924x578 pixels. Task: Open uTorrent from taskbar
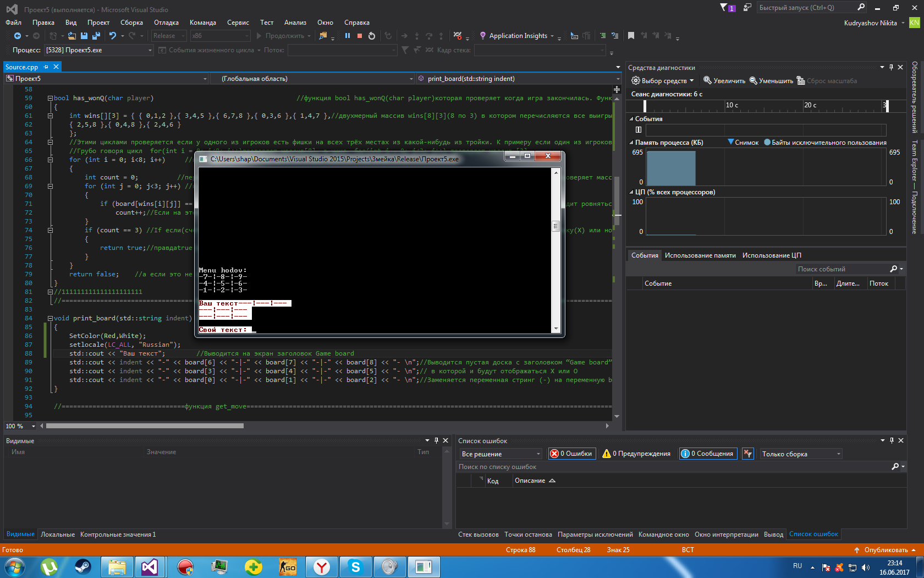click(50, 566)
